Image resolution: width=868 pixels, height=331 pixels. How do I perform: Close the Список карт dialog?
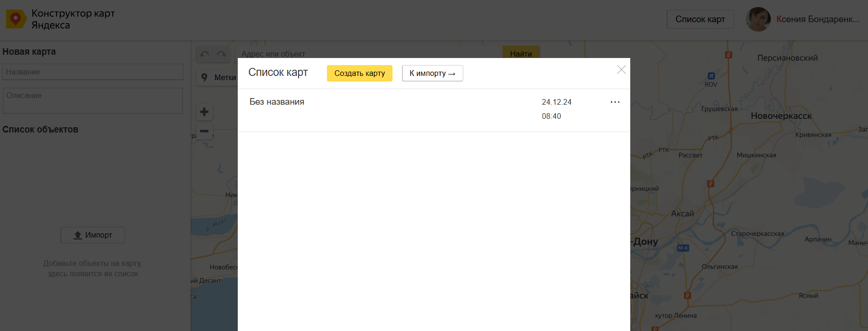tap(621, 70)
